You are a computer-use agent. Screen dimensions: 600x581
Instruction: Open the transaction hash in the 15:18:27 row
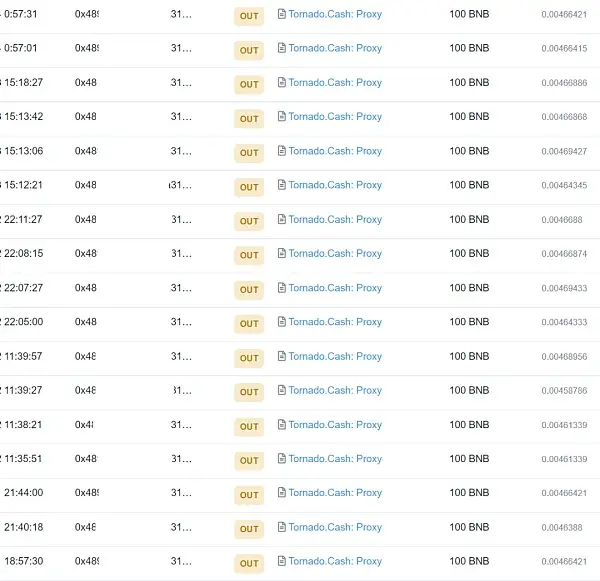[x=180, y=83]
